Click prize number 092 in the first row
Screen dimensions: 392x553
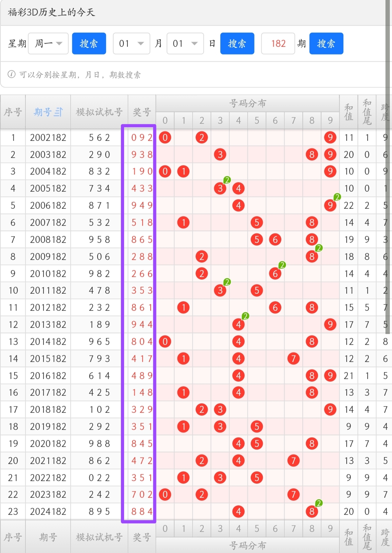(x=141, y=138)
